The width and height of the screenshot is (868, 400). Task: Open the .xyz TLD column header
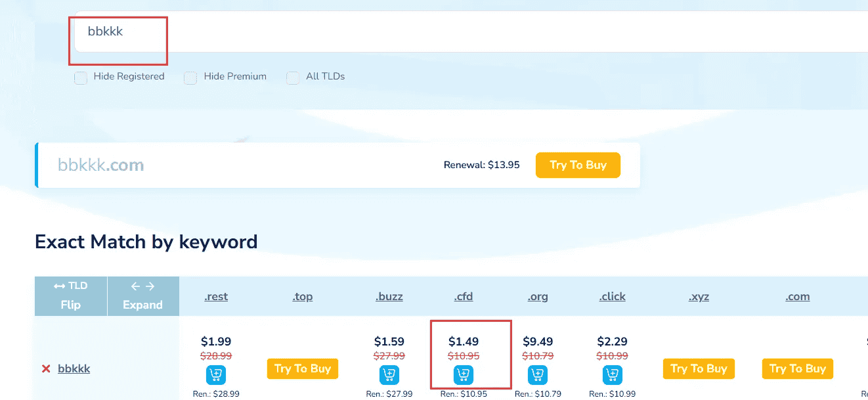tap(699, 297)
